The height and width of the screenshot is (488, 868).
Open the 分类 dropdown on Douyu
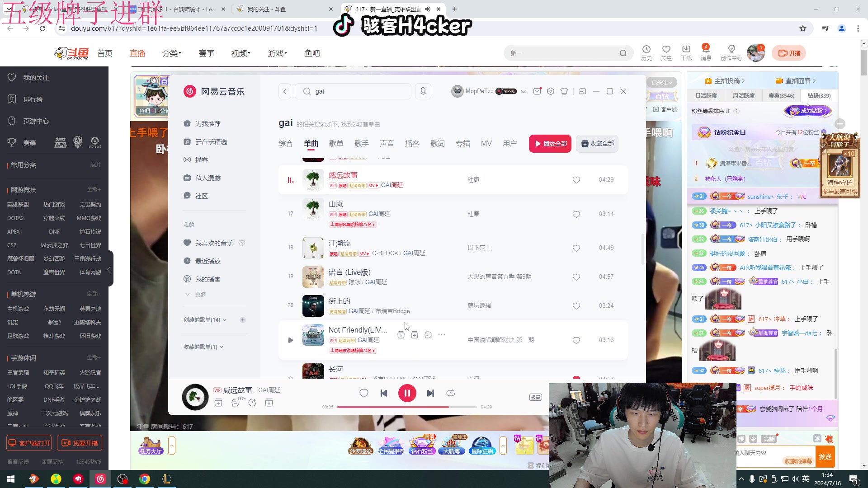coord(172,53)
